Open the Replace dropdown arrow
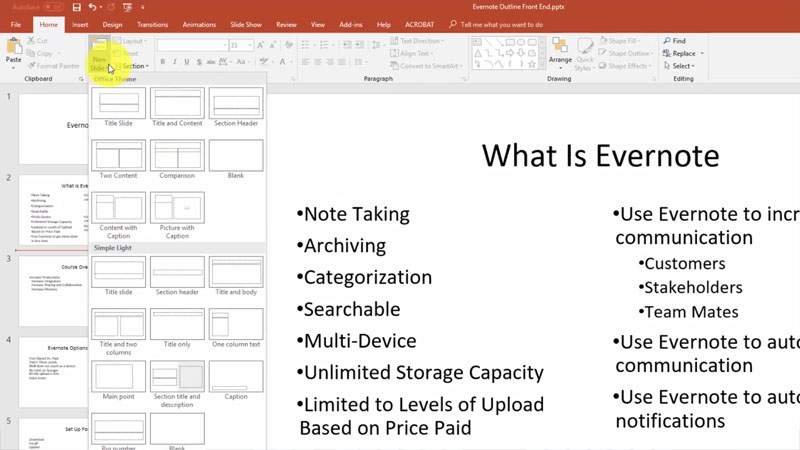This screenshot has width=800, height=450. click(702, 54)
